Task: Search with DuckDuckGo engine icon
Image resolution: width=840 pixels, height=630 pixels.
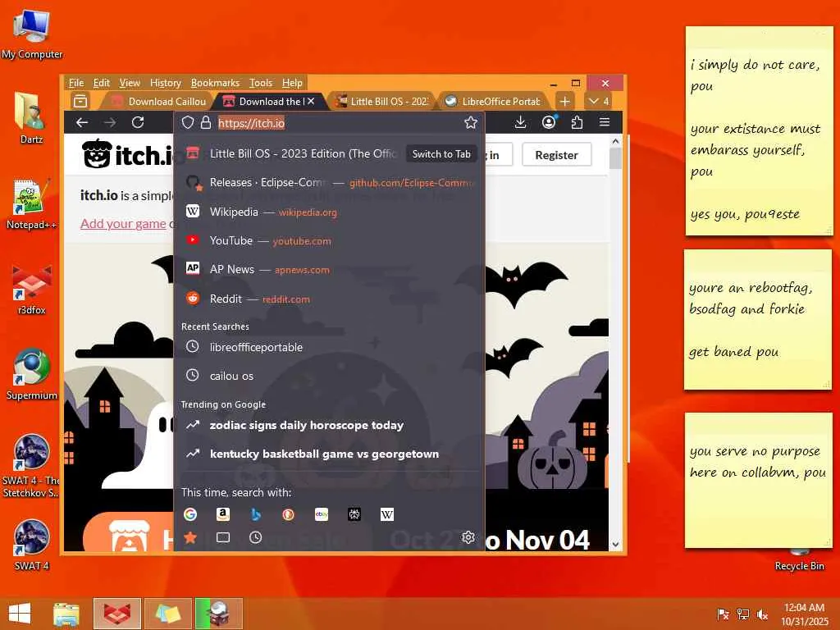Action: click(288, 514)
